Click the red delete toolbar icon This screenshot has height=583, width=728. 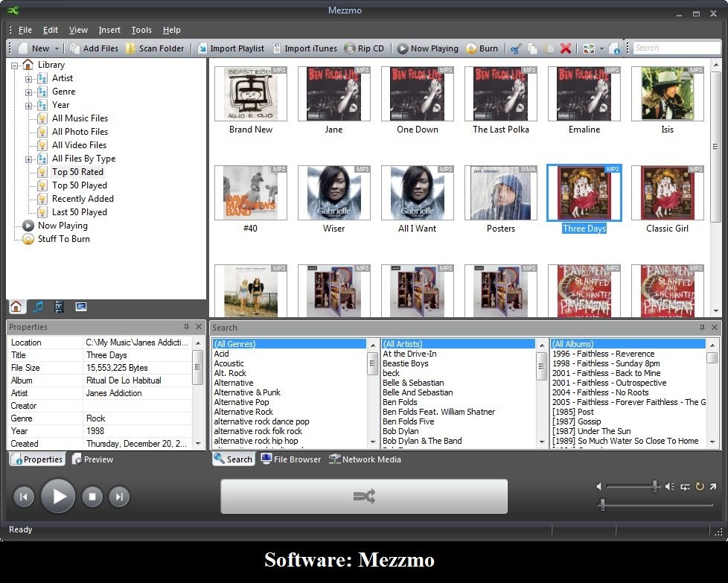click(x=566, y=47)
